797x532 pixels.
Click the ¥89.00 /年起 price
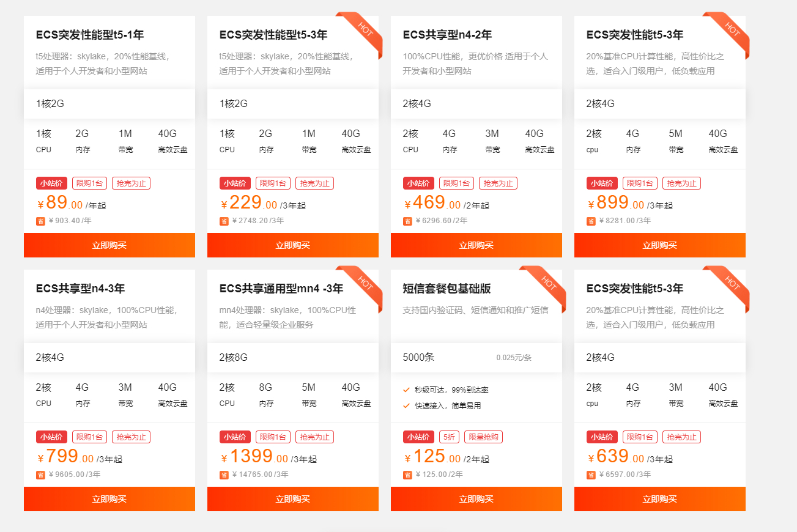[72, 203]
